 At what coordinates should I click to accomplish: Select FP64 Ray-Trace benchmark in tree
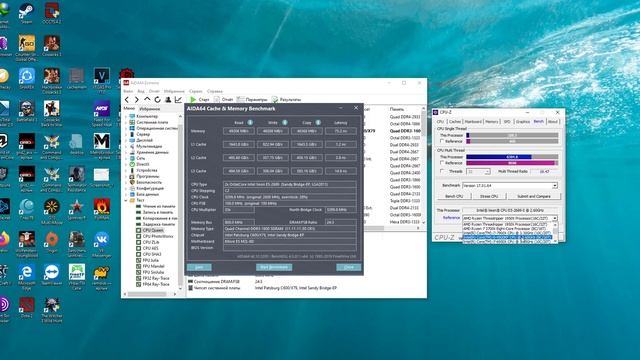coord(153,284)
